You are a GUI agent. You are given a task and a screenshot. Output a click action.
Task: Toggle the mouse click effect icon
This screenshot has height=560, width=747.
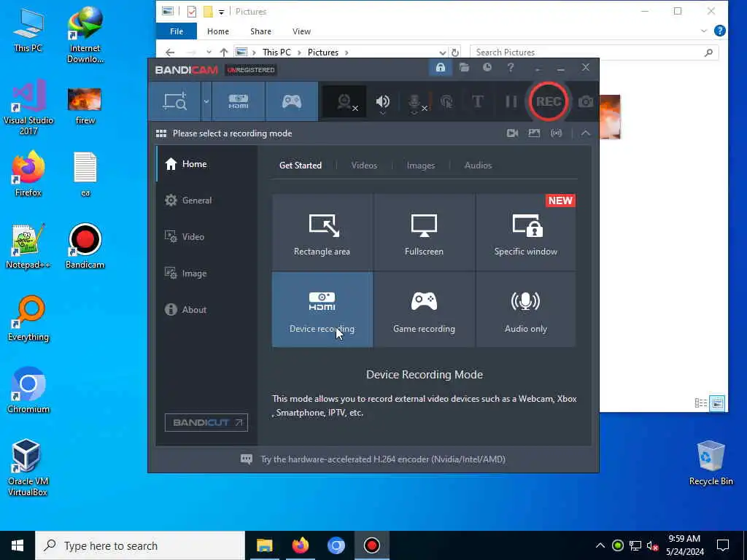446,101
